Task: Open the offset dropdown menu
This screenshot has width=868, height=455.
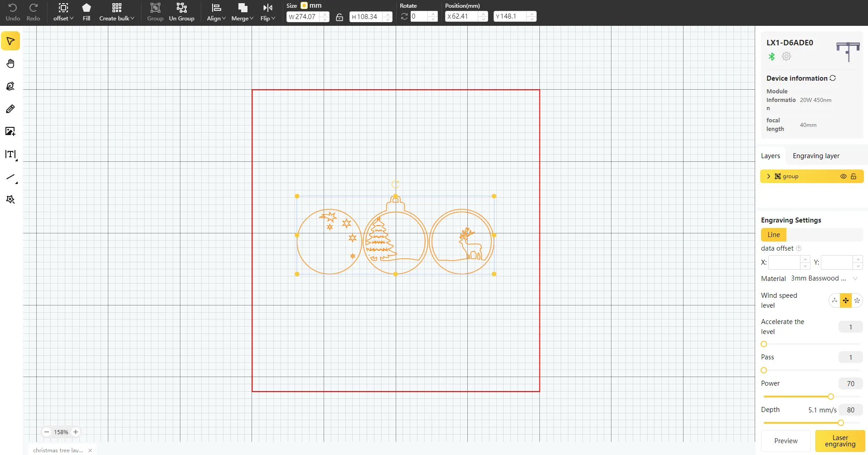Action: click(x=63, y=12)
